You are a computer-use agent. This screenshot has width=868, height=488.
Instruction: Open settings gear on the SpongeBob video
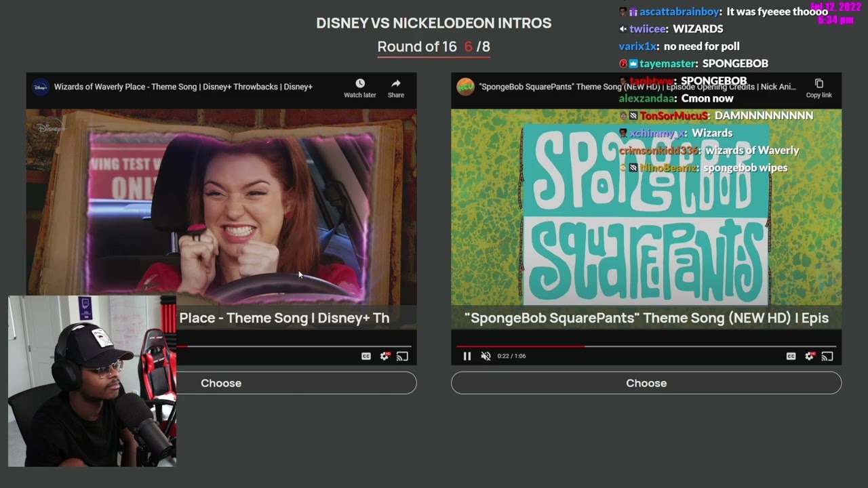(x=809, y=356)
